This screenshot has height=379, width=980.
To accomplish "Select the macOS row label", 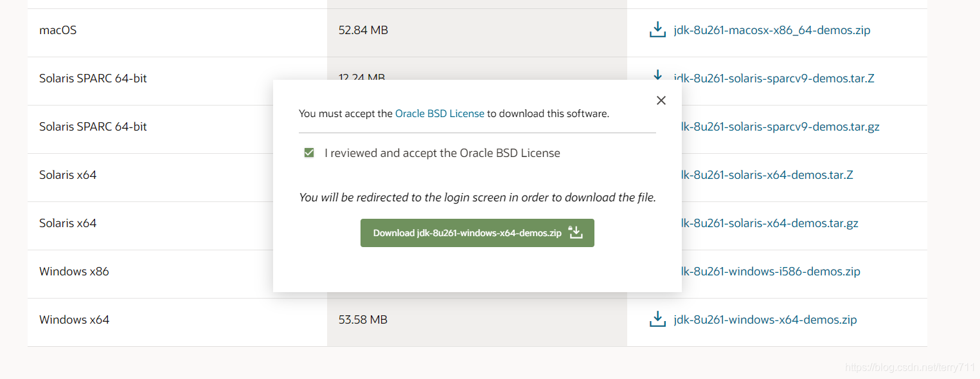I will (x=58, y=30).
